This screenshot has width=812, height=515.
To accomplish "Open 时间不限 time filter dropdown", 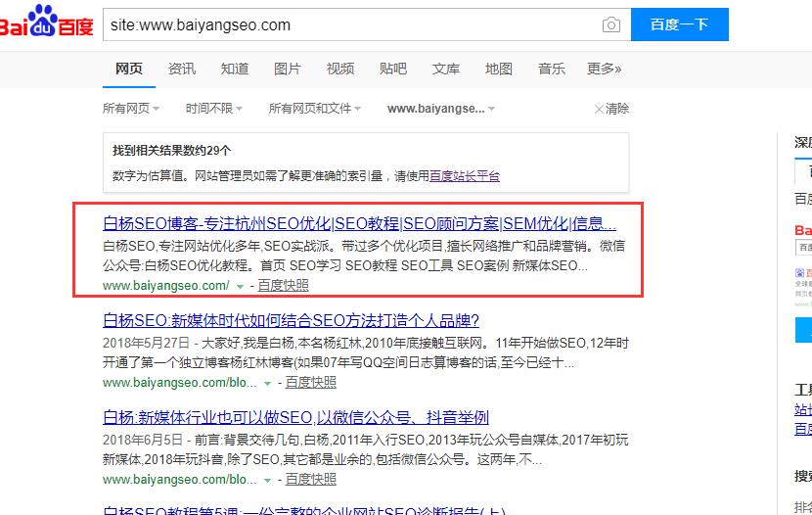I will click(x=214, y=109).
